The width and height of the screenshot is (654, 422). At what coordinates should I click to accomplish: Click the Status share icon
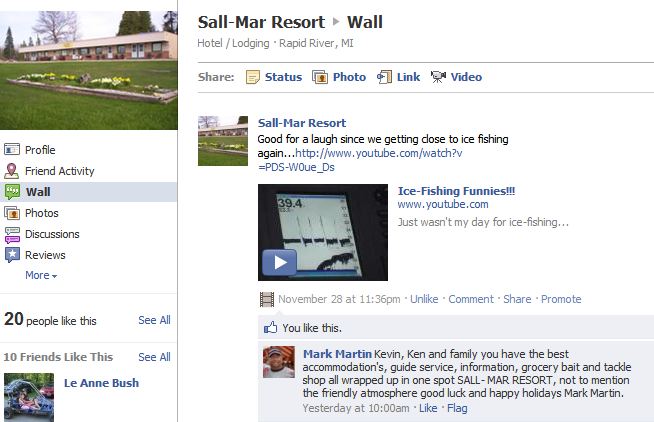(x=253, y=77)
